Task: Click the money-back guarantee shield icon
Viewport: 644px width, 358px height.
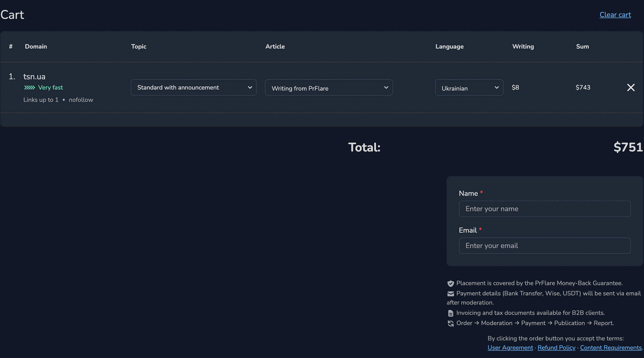Action: (x=451, y=283)
